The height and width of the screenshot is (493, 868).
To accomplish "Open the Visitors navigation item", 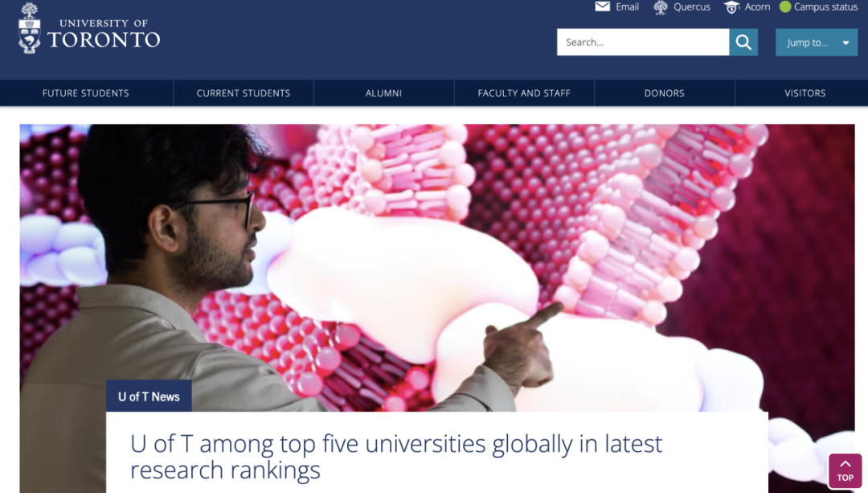I will coord(805,93).
